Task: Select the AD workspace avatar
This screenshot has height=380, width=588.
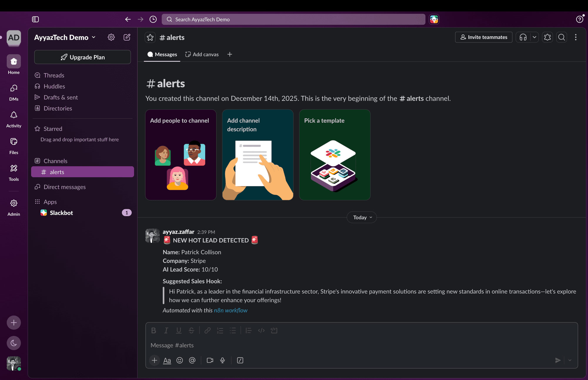Action: (x=14, y=38)
